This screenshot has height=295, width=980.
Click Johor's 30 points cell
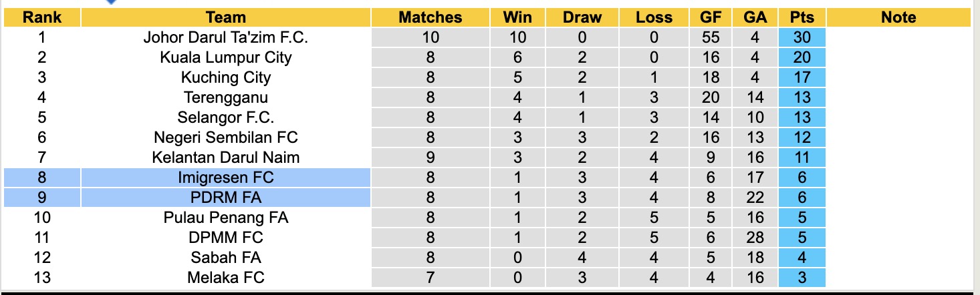click(x=802, y=37)
